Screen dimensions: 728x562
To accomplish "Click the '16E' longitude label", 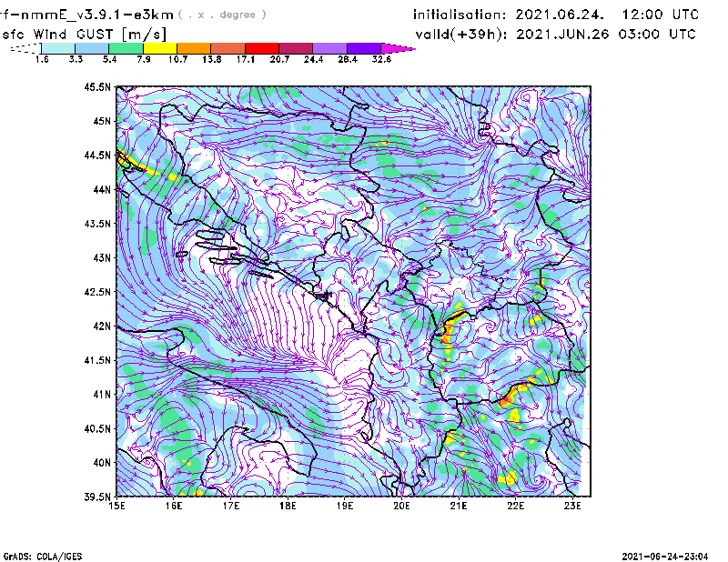I will pos(174,506).
